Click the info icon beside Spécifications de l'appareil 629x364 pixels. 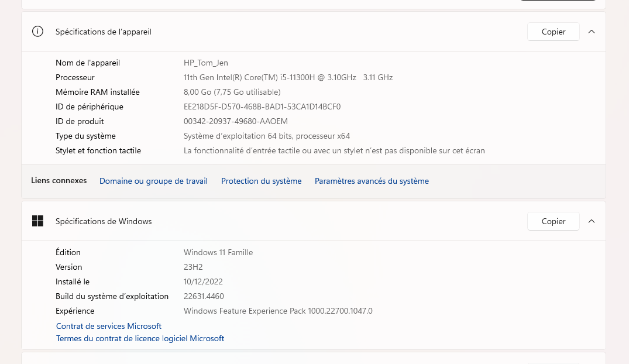tap(37, 31)
